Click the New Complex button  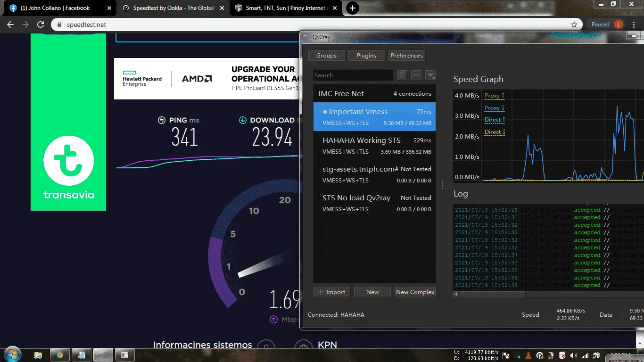coord(415,292)
